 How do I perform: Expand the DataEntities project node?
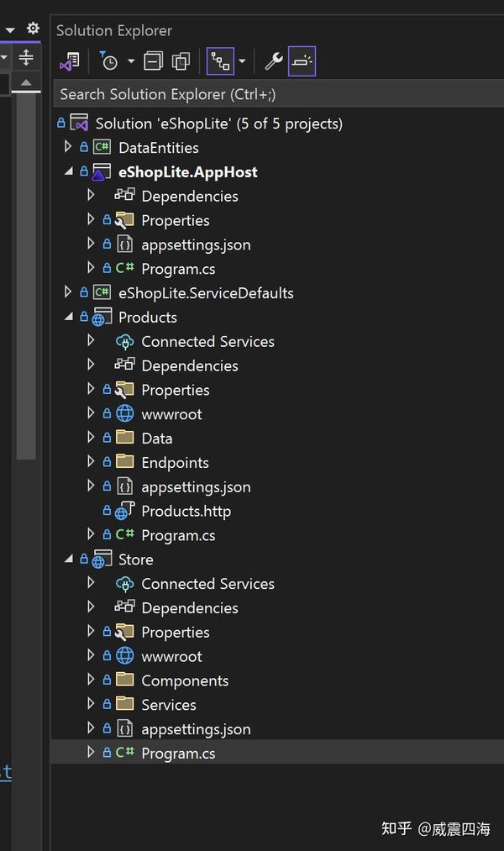click(68, 146)
